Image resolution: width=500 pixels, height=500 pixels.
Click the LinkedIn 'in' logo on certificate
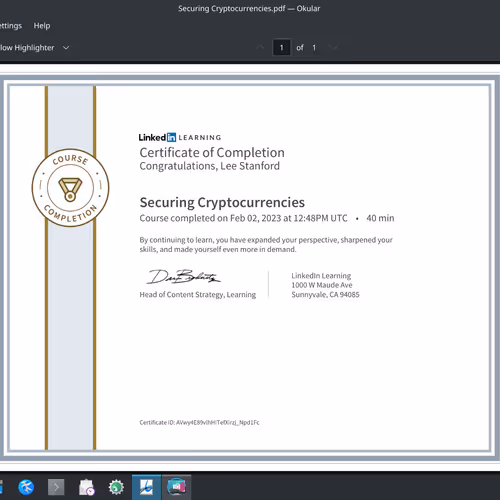(x=171, y=137)
